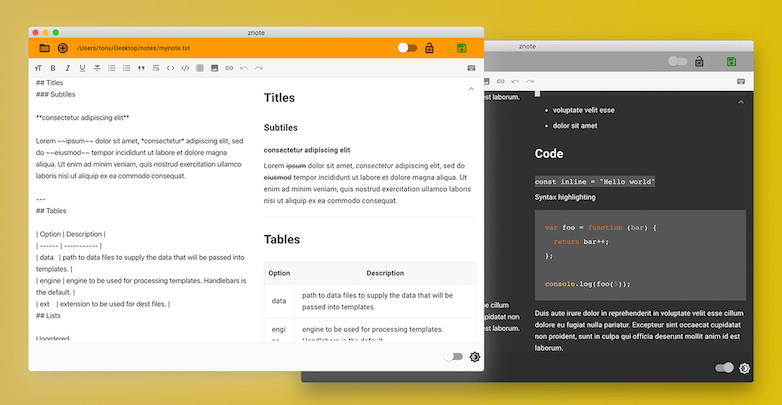782x405 pixels.
Task: Save note with green floppy icon, front window
Action: (461, 48)
